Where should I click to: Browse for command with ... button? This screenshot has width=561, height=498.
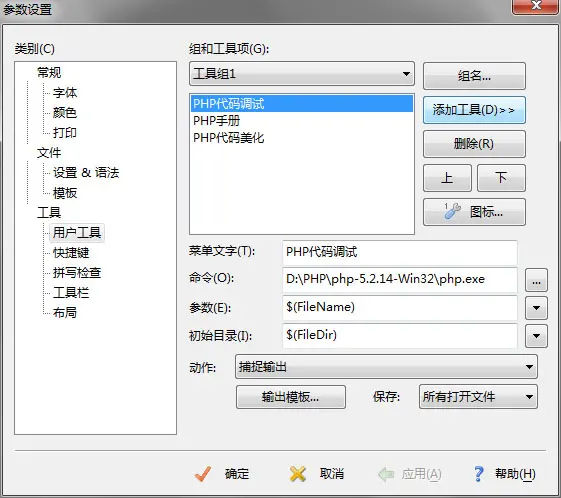pyautogui.click(x=536, y=280)
